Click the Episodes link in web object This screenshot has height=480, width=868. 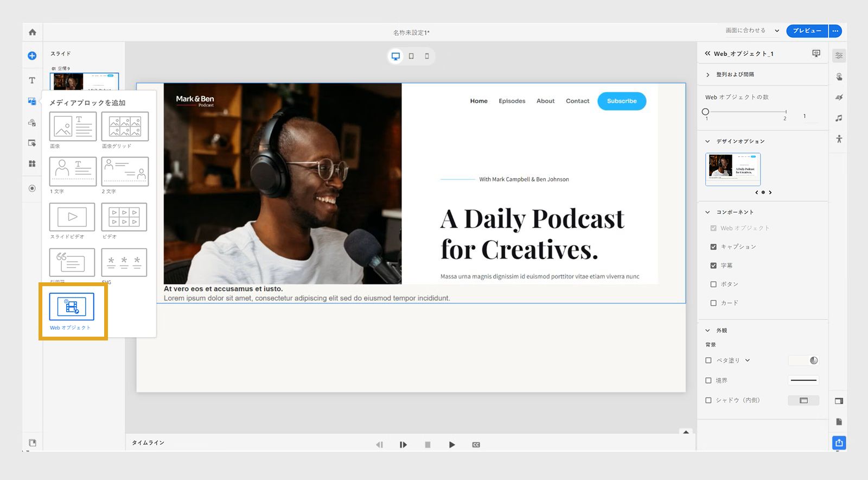[512, 101]
